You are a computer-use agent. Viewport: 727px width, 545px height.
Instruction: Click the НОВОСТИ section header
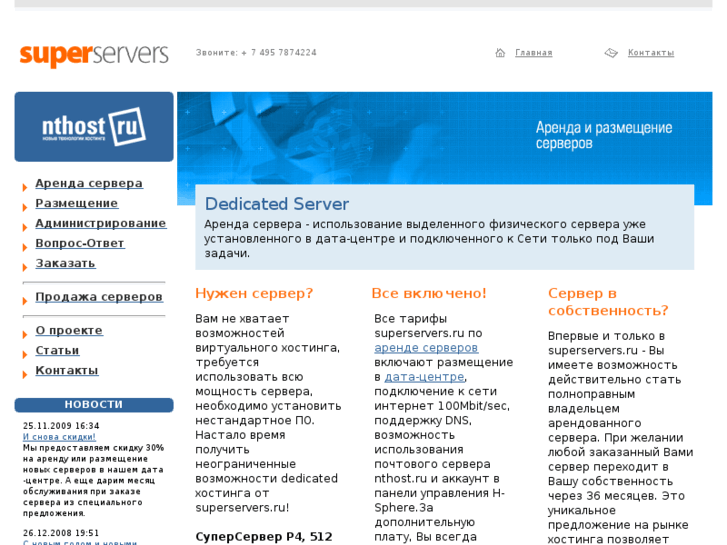point(94,405)
